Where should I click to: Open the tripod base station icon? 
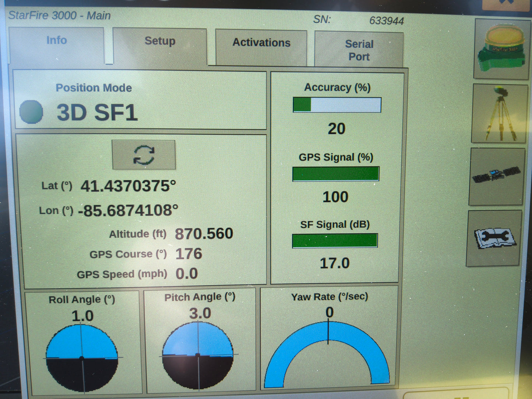pyautogui.click(x=500, y=114)
